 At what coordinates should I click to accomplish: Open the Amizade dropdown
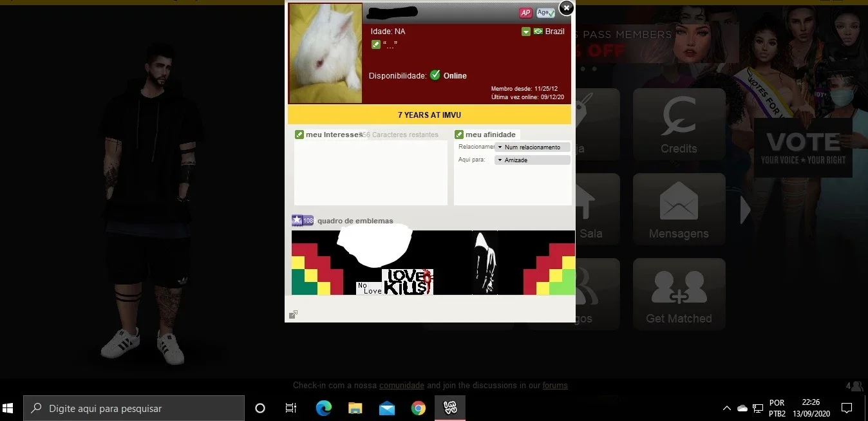(x=533, y=160)
